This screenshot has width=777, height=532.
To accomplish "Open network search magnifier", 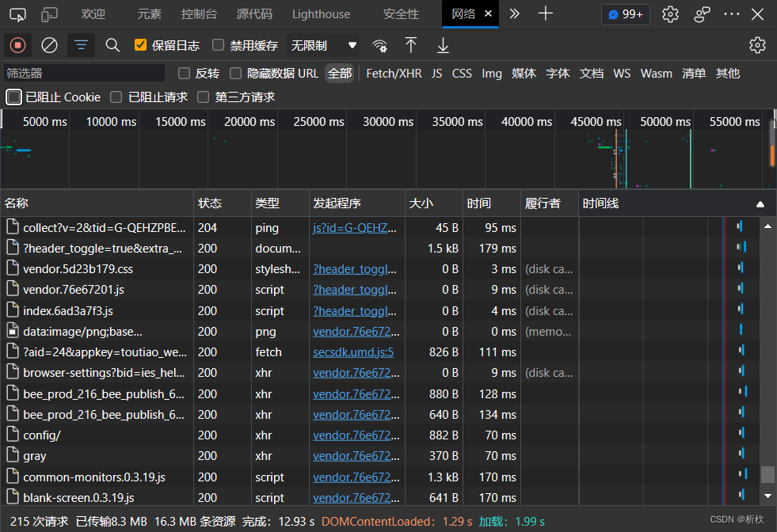I will tap(112, 46).
